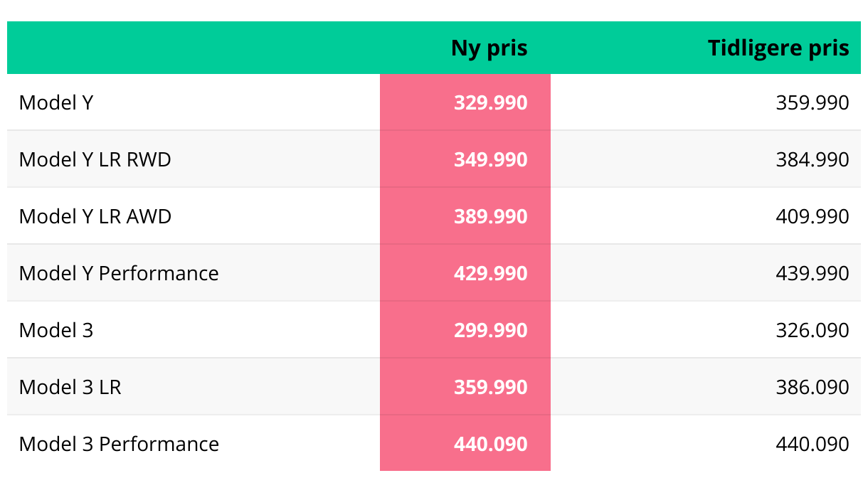Click new price 329.990 for Model Y
Screen dimensions: 868x478
(x=491, y=103)
